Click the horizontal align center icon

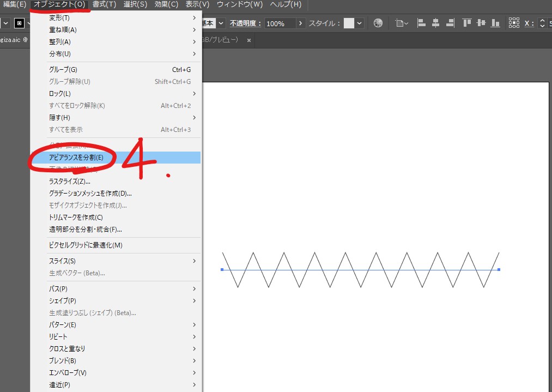coord(435,23)
